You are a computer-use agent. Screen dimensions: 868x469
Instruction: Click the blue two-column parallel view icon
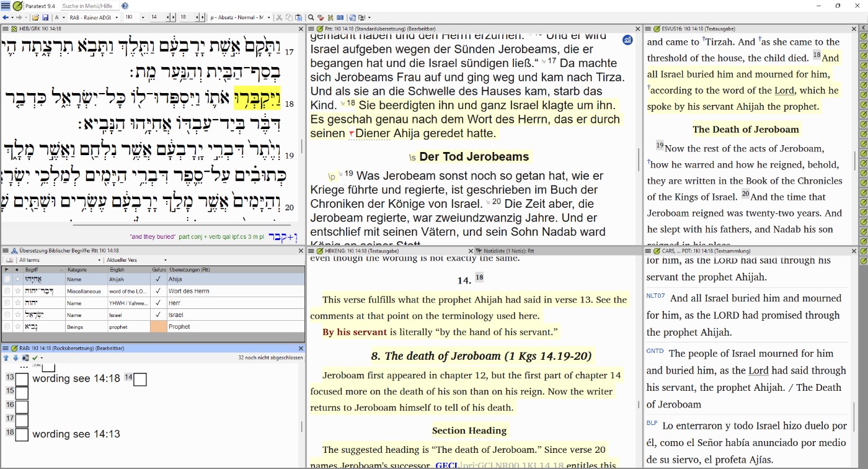point(340,17)
